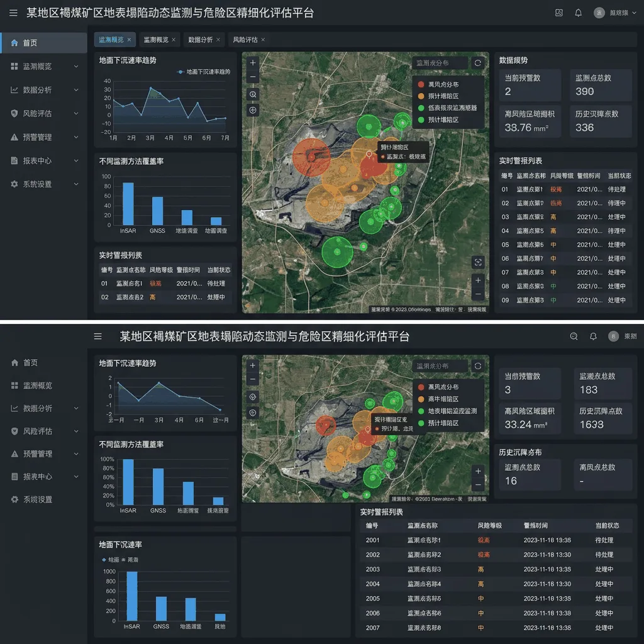The height and width of the screenshot is (644, 644).
Task: Click the user avatar in lower dashboard header
Action: 613,336
